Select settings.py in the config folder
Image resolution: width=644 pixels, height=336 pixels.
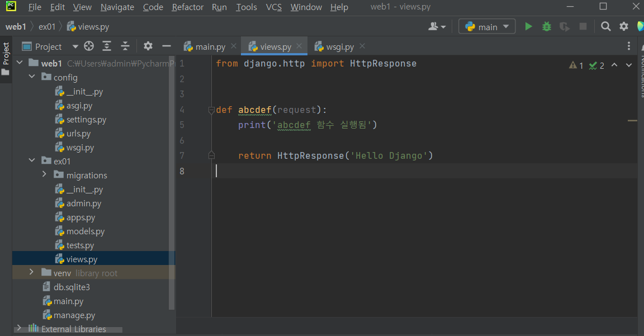80,120
